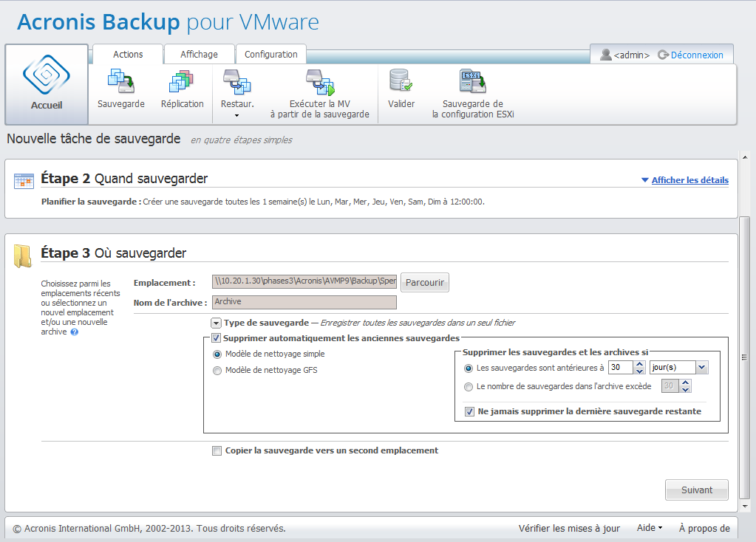Switch to the Actions tab

(128, 55)
